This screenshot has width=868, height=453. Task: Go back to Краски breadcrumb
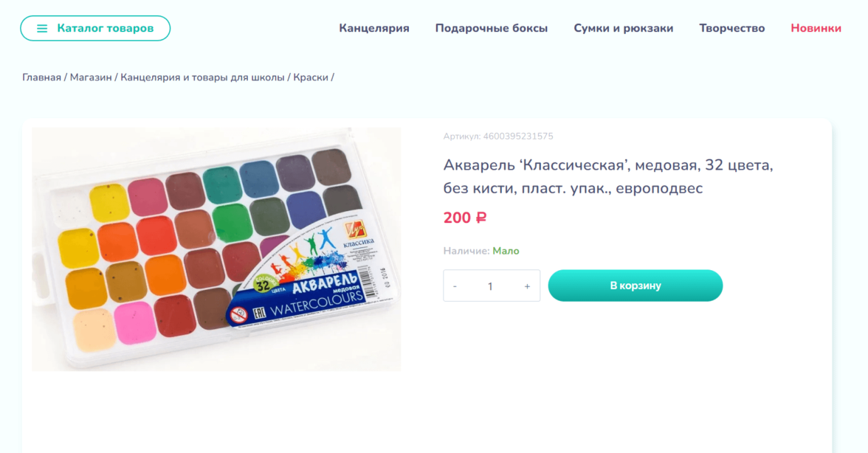pos(310,77)
